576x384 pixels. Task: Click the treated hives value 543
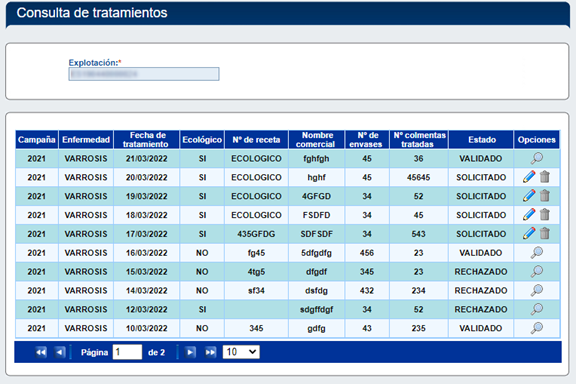pyautogui.click(x=418, y=234)
